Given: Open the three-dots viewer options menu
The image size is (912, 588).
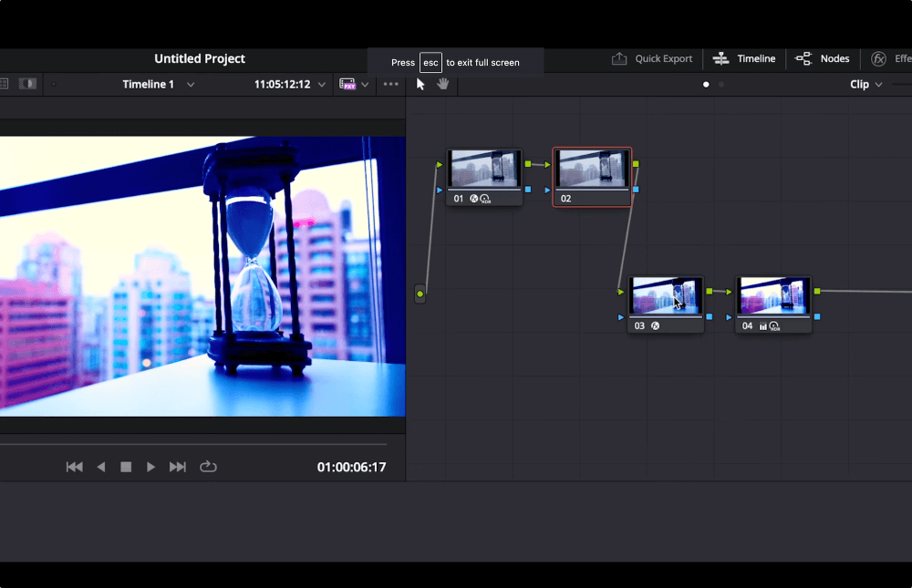Looking at the screenshot, I should [x=391, y=85].
